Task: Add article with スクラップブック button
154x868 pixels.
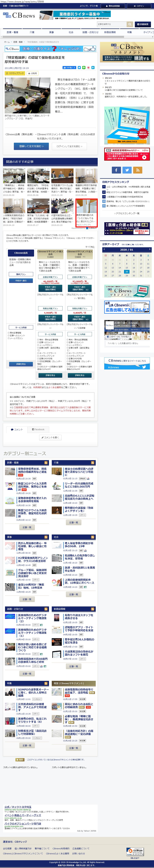Action: pos(15,73)
